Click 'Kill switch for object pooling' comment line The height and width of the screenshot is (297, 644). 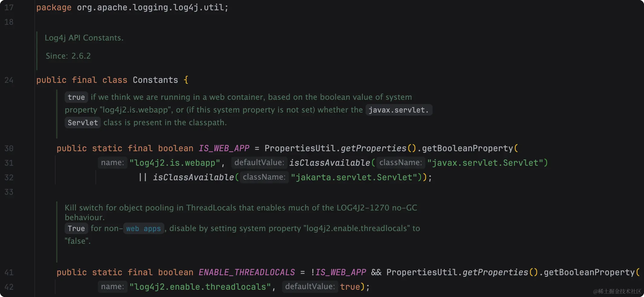click(x=241, y=208)
